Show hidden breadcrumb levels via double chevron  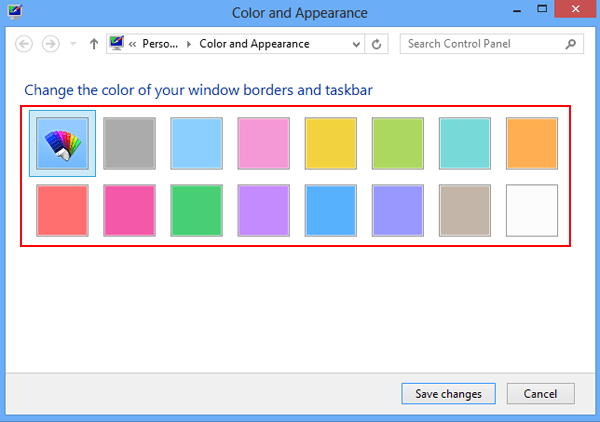tap(132, 44)
